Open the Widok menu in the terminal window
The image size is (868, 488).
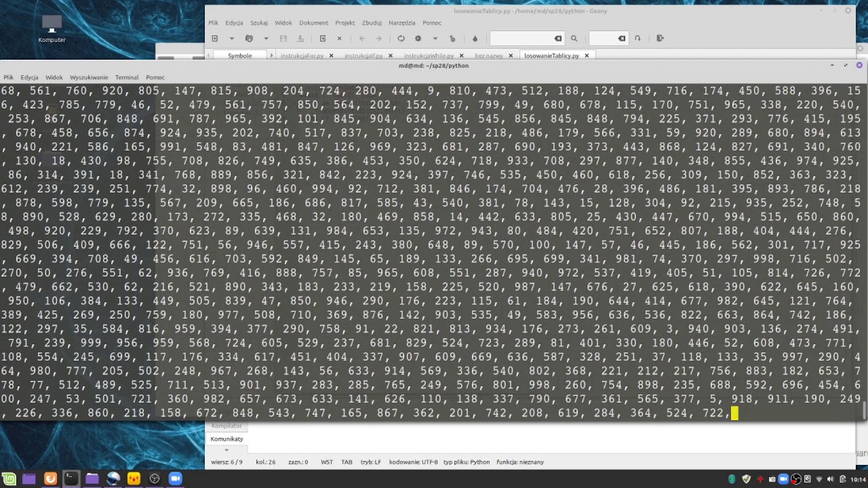(54, 77)
